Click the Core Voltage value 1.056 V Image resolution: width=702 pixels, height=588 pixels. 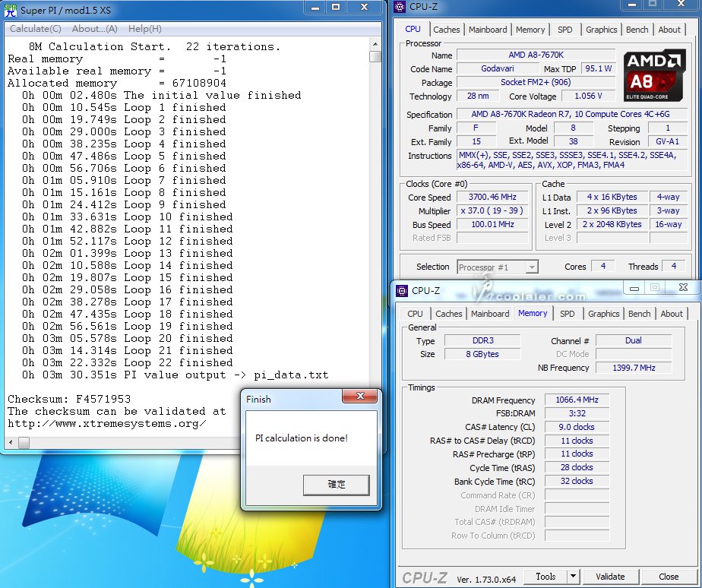588,96
